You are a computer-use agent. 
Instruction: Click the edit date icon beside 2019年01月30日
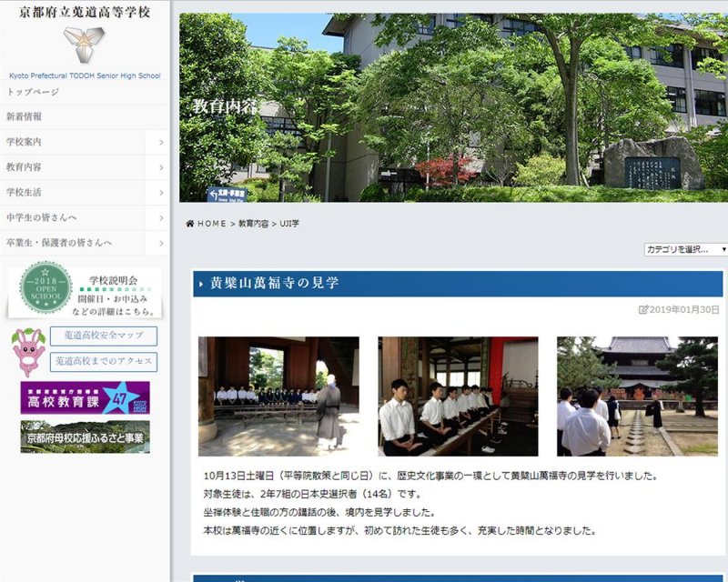(643, 309)
